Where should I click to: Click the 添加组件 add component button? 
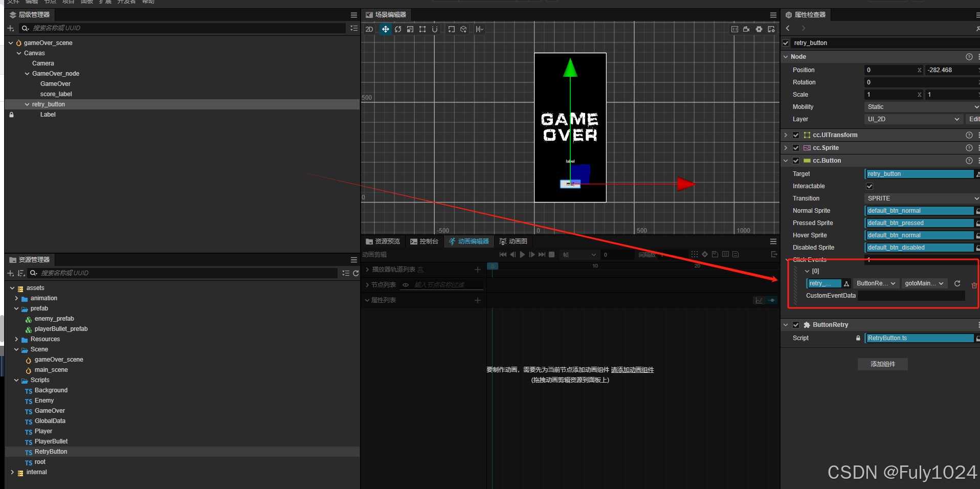[x=882, y=364]
